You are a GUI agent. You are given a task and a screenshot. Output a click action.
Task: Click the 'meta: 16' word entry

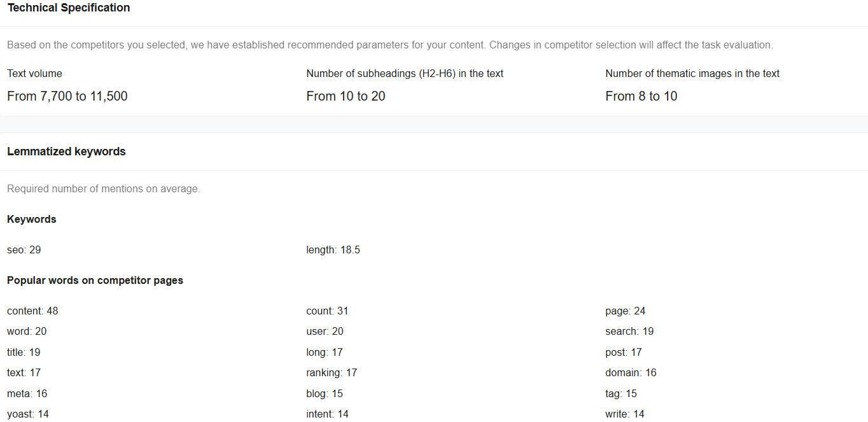27,394
